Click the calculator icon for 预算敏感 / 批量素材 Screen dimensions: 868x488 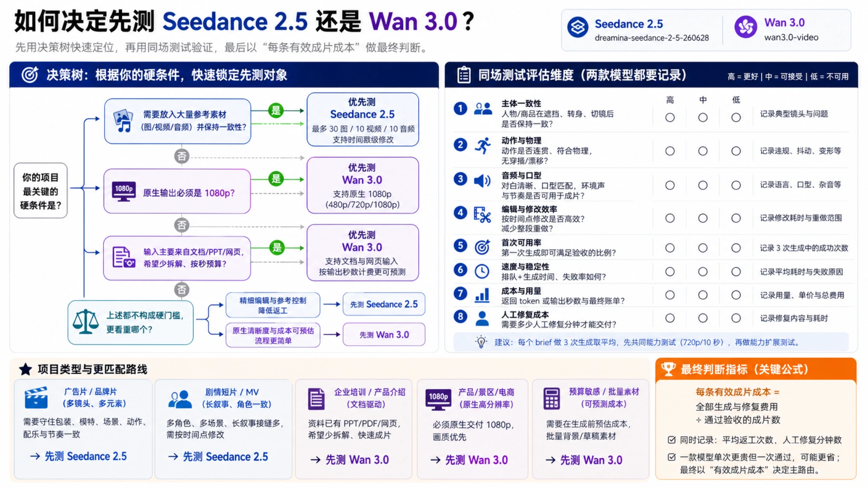pos(551,399)
